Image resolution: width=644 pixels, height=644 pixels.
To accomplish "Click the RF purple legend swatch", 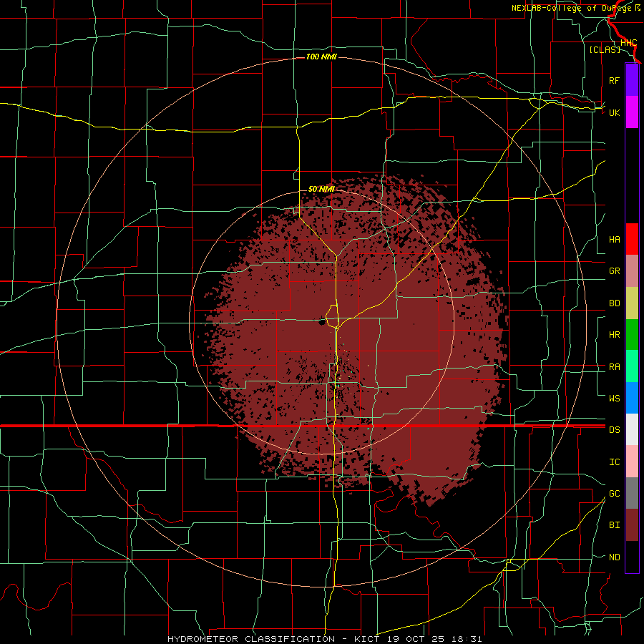I will pos(632,80).
